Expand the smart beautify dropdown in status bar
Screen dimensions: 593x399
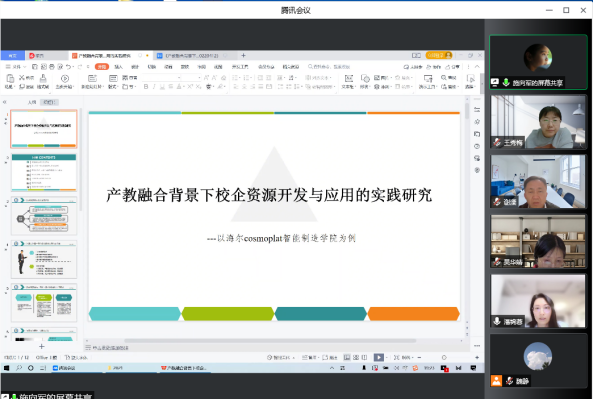[x=281, y=357]
